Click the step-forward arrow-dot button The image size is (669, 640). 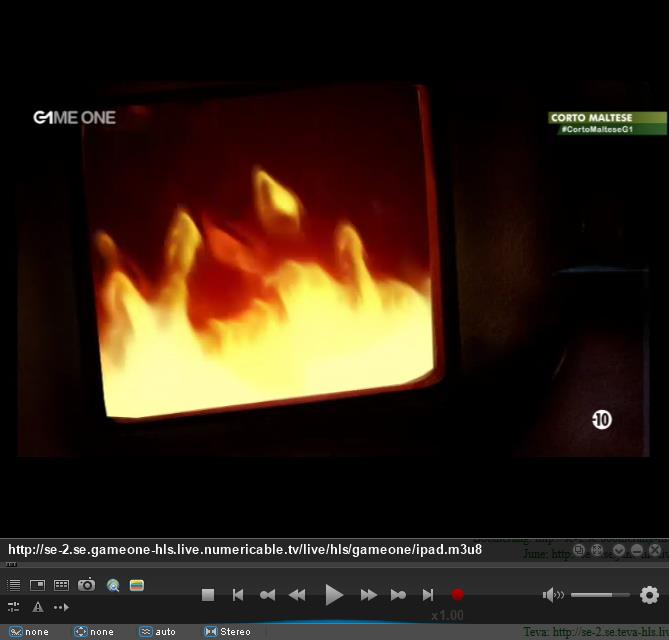[398, 595]
